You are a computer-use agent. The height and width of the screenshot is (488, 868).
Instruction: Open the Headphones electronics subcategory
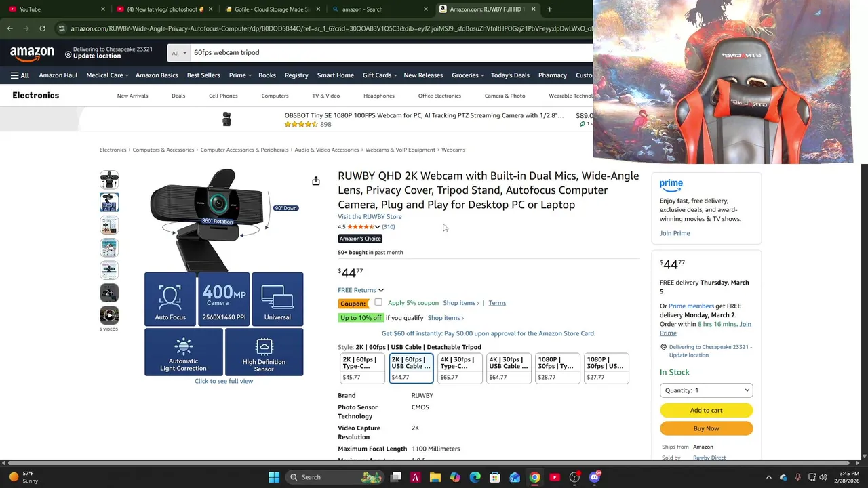point(379,96)
